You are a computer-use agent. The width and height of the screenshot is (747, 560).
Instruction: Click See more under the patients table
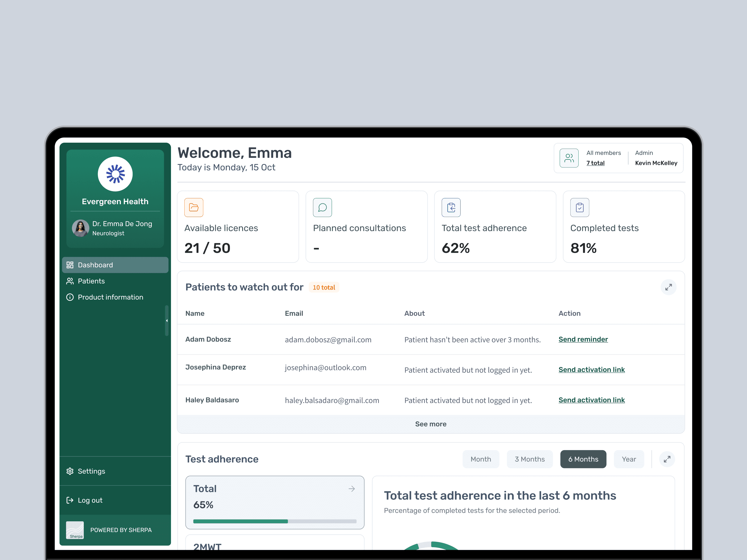431,424
